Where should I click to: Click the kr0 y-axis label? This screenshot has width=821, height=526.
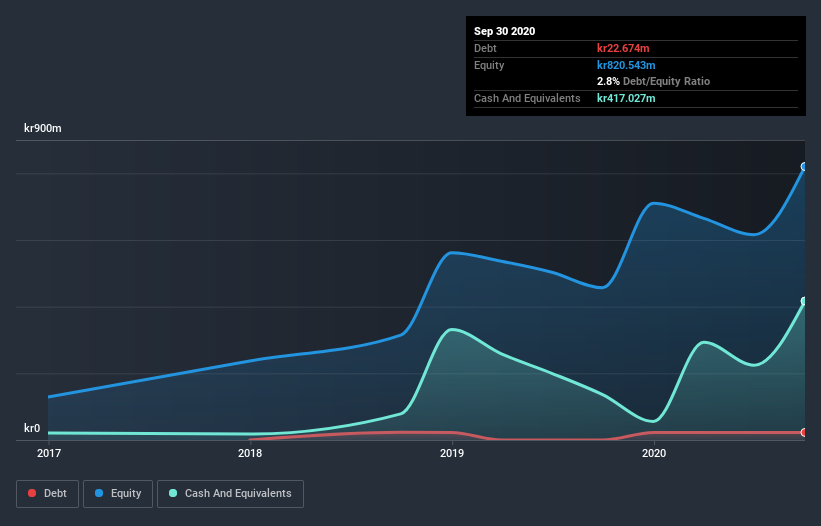click(32, 428)
